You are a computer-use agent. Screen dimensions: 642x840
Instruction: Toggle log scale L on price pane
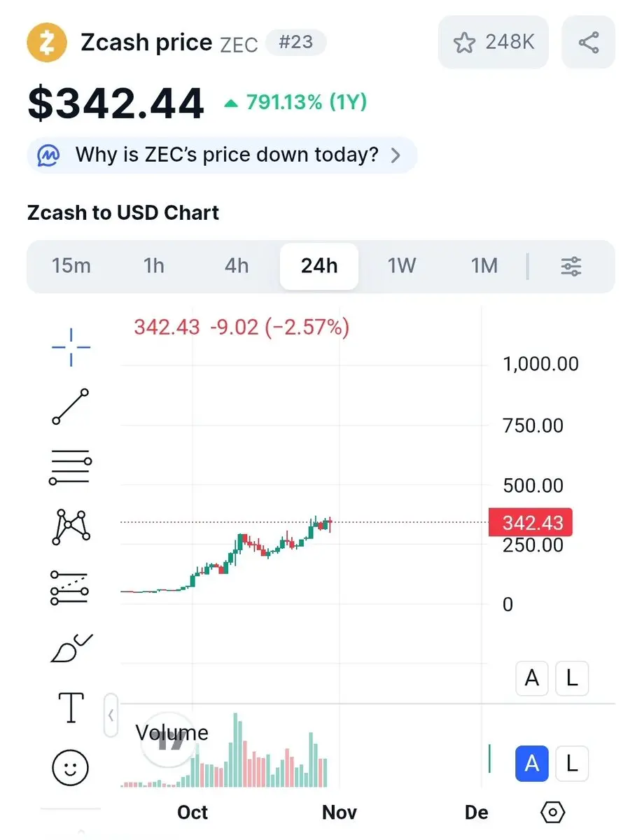click(x=572, y=678)
